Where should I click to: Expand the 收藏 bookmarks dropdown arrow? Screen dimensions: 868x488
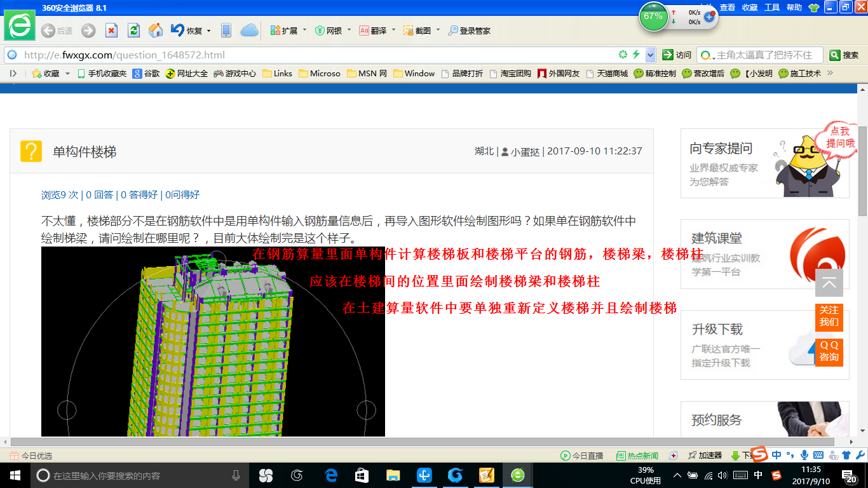[x=66, y=74]
